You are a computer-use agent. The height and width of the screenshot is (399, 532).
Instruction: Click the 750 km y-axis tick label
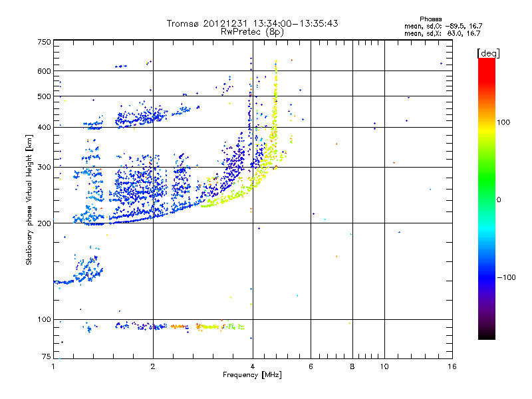(44, 42)
